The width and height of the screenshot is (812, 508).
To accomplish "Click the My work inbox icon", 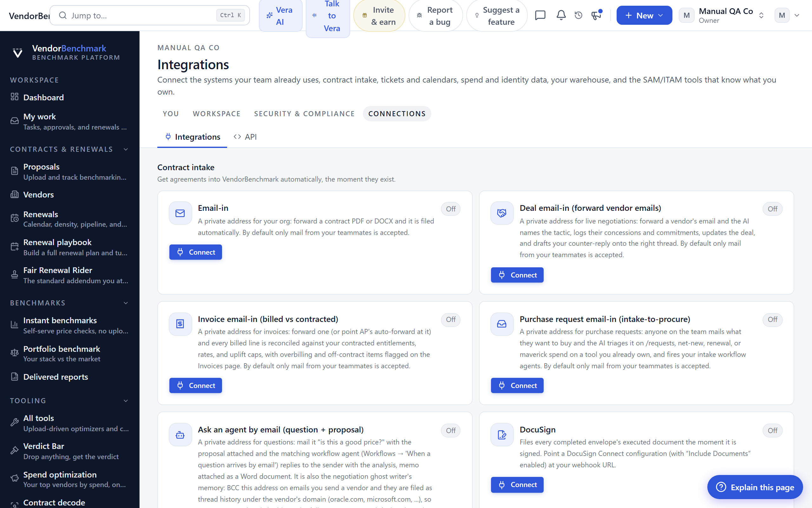I will click(x=14, y=121).
